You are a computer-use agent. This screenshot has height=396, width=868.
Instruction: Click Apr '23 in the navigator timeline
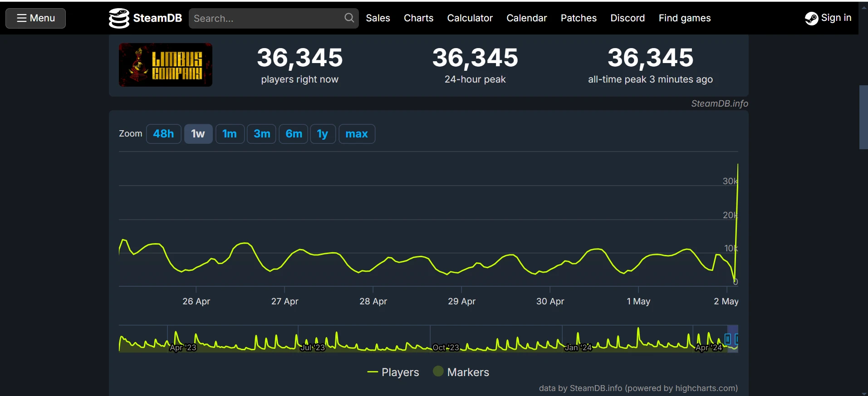pyautogui.click(x=183, y=347)
